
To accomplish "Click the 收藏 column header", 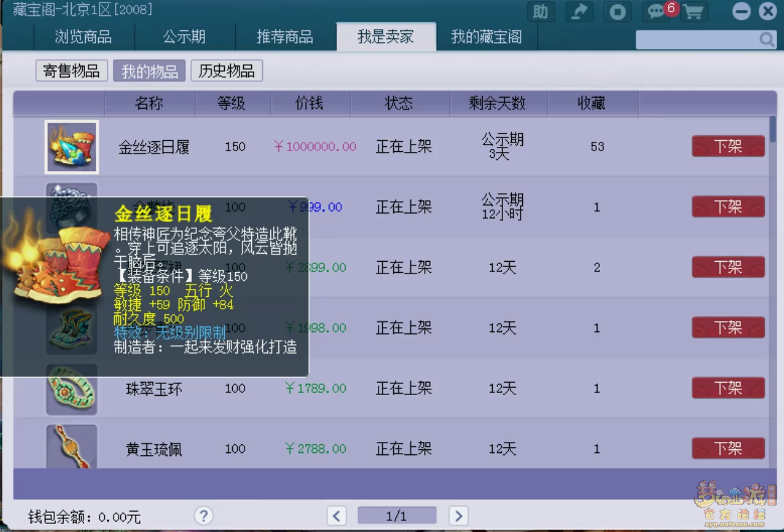I will click(591, 103).
